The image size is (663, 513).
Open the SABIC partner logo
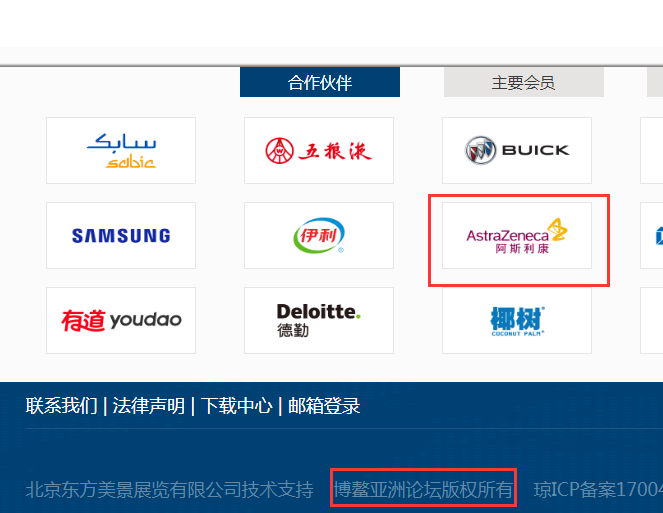coord(121,151)
